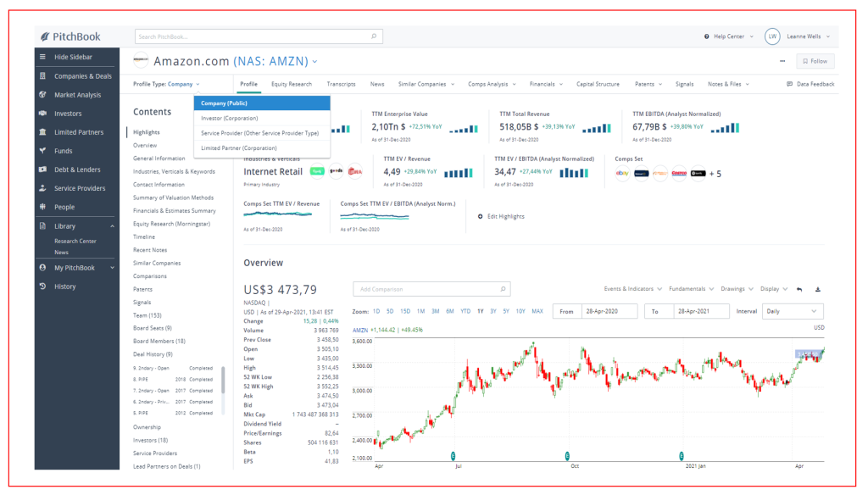Click the Amazon company logo thumbnail
The width and height of the screenshot is (868, 495).
[141, 60]
